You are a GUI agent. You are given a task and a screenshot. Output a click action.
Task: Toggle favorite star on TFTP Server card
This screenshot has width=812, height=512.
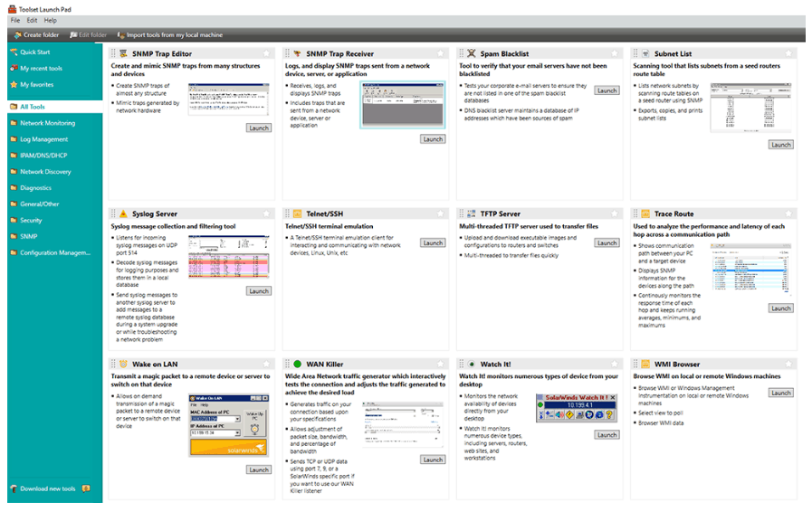[614, 213]
